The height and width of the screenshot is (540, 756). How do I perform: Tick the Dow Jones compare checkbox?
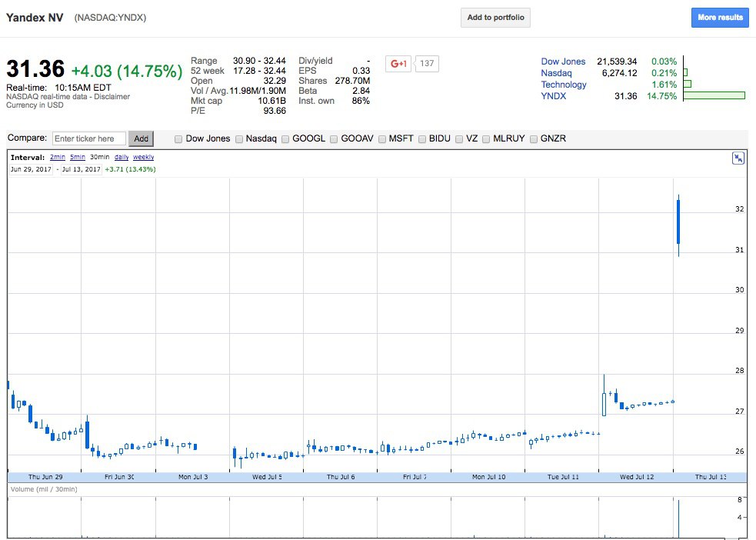pyautogui.click(x=178, y=139)
